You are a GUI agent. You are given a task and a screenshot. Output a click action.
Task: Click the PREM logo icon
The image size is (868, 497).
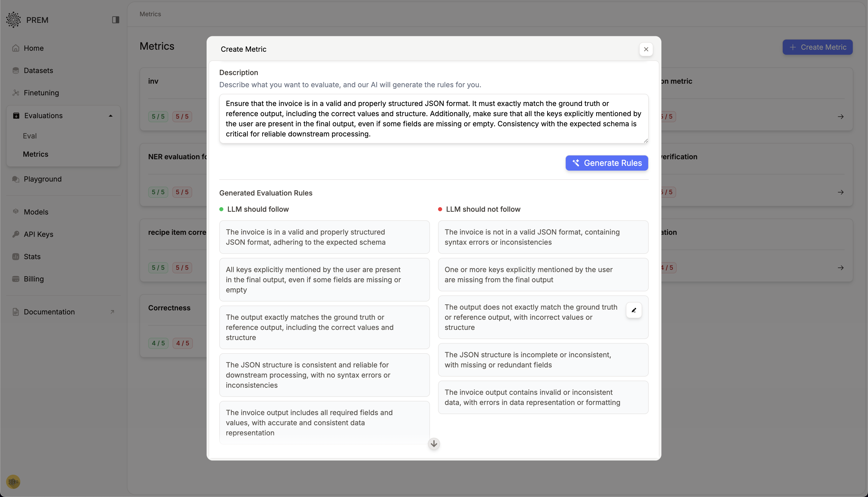13,20
